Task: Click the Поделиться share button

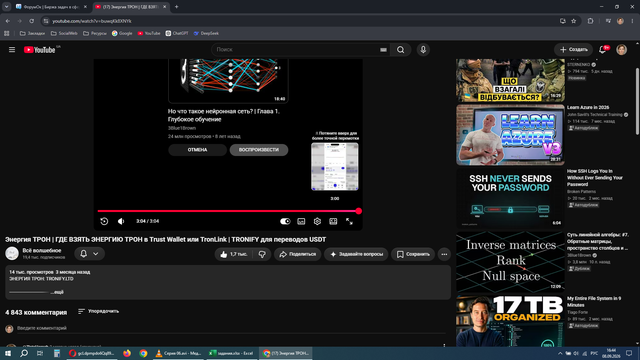Action: [298, 254]
